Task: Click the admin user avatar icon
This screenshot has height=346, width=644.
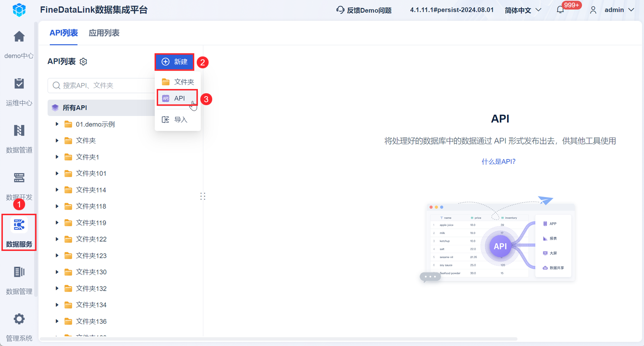Action: coord(593,10)
